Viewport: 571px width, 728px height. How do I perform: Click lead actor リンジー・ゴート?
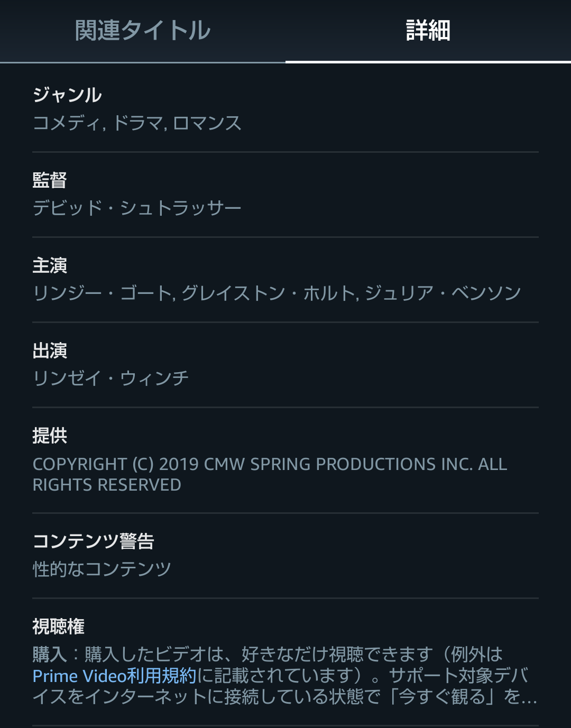(x=102, y=293)
